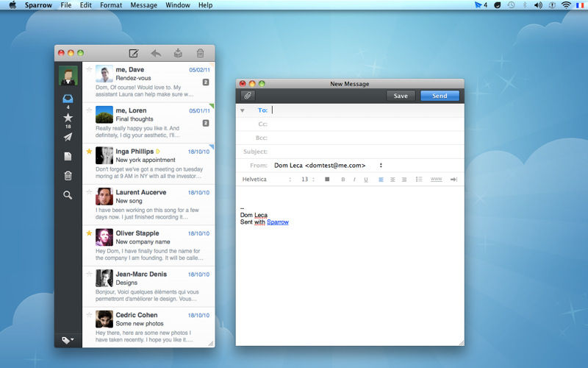
Task: Click the volume icon in menu bar
Action: pyautogui.click(x=538, y=5)
